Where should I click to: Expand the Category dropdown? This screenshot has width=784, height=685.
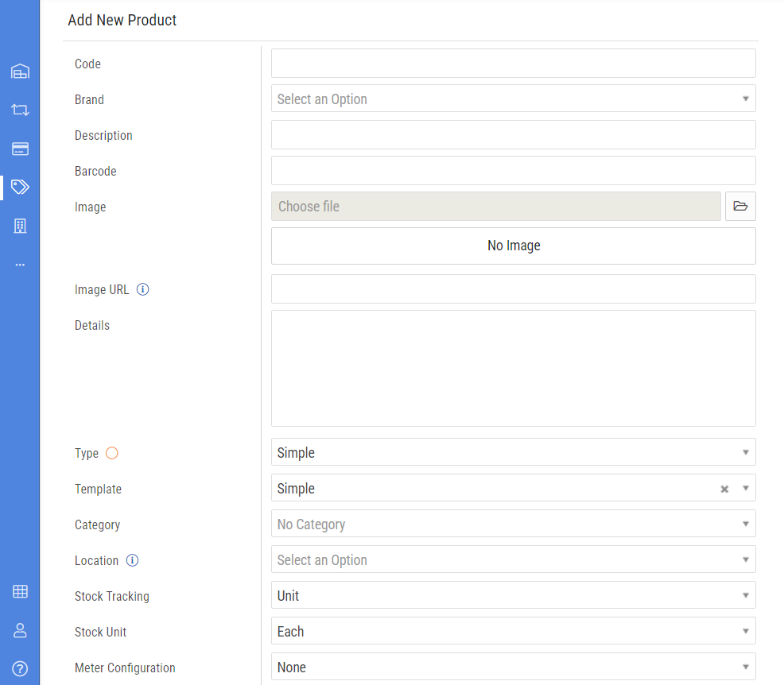pyautogui.click(x=513, y=524)
